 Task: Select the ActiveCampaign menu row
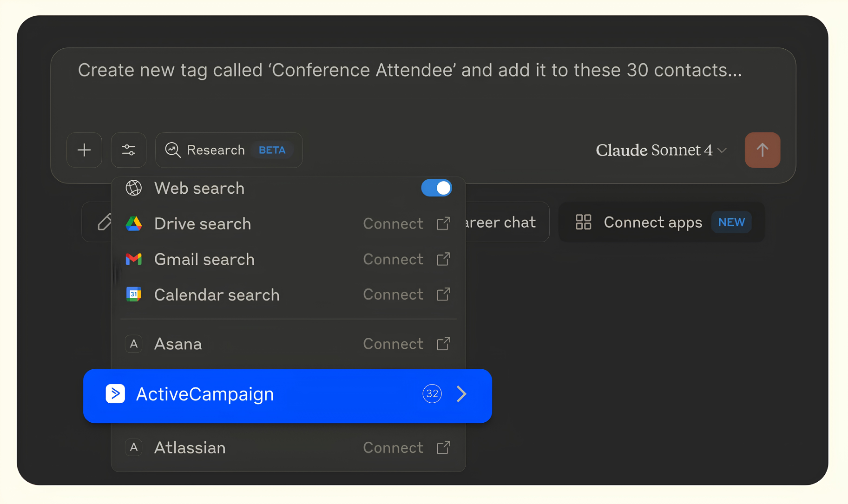click(288, 396)
